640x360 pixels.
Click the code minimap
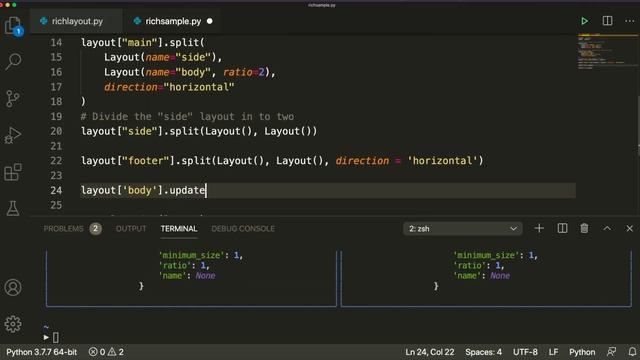(x=607, y=52)
